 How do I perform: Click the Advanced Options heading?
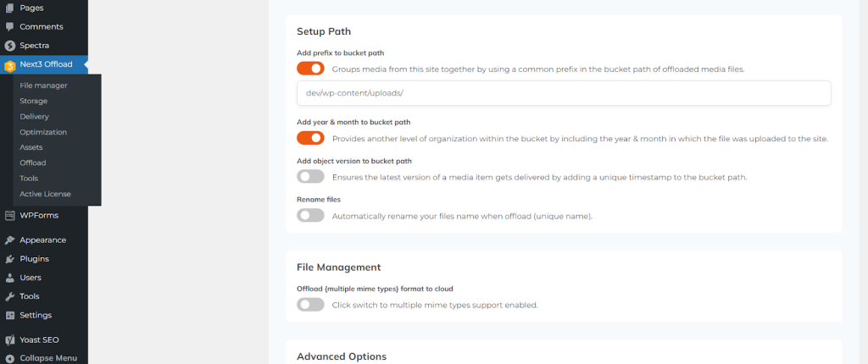tap(342, 356)
